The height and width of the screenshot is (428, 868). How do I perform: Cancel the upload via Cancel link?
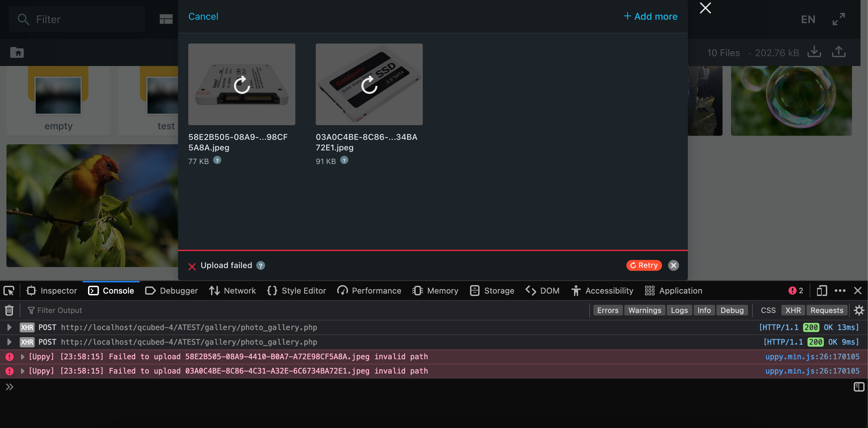point(203,16)
